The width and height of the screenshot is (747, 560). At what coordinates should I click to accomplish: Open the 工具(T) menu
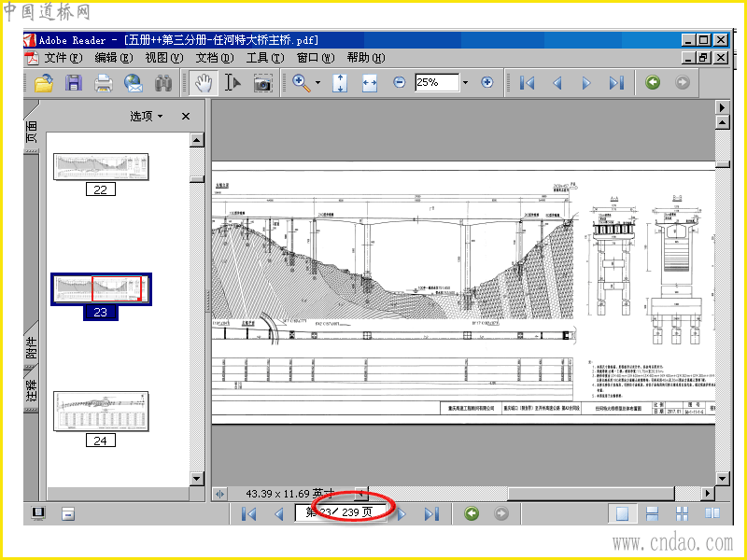pyautogui.click(x=265, y=58)
